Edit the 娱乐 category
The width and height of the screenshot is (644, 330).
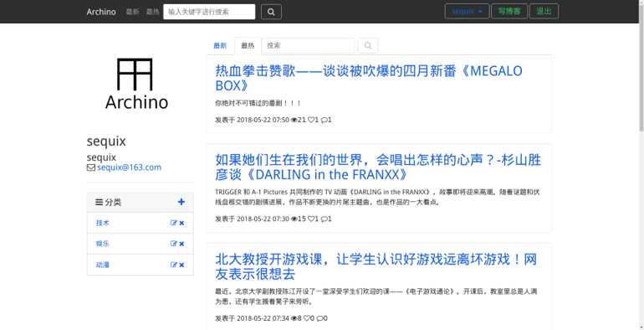174,244
